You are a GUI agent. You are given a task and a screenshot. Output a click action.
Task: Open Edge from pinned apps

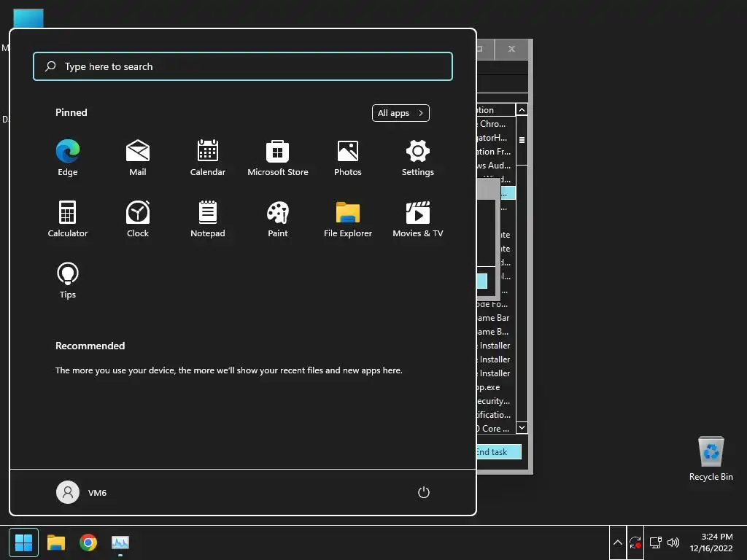(68, 157)
